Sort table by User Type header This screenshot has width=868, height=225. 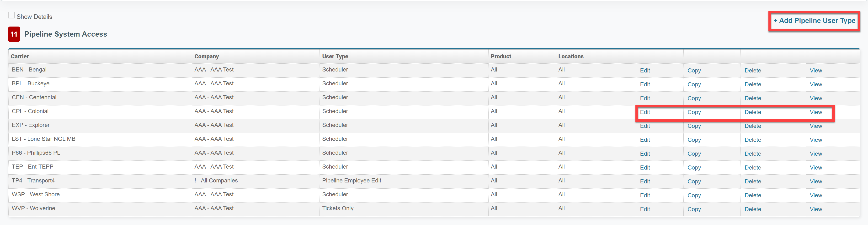(x=335, y=57)
